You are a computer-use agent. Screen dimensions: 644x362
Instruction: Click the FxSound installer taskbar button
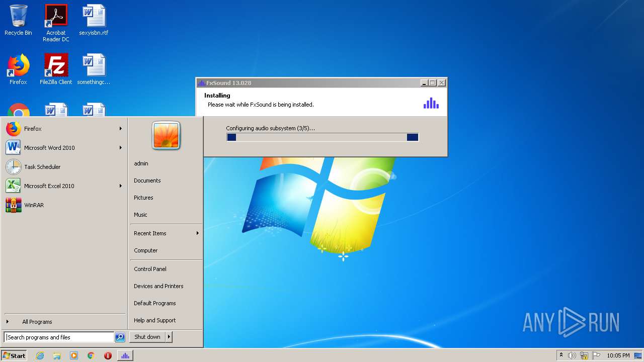click(125, 355)
